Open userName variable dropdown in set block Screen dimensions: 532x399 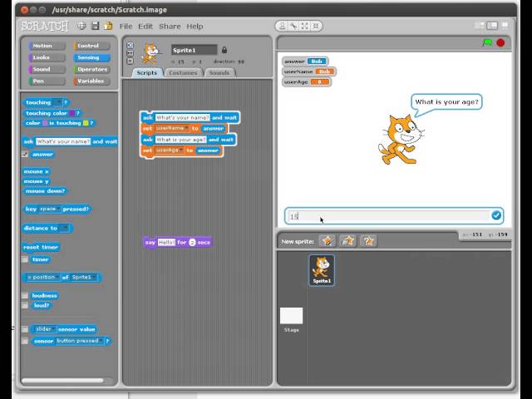point(172,128)
